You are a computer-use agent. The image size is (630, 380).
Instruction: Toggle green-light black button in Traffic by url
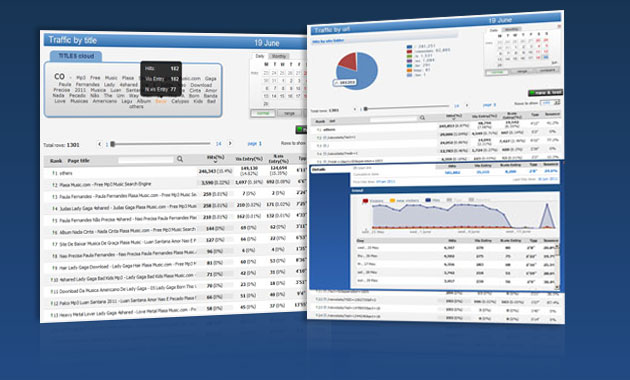tap(545, 93)
